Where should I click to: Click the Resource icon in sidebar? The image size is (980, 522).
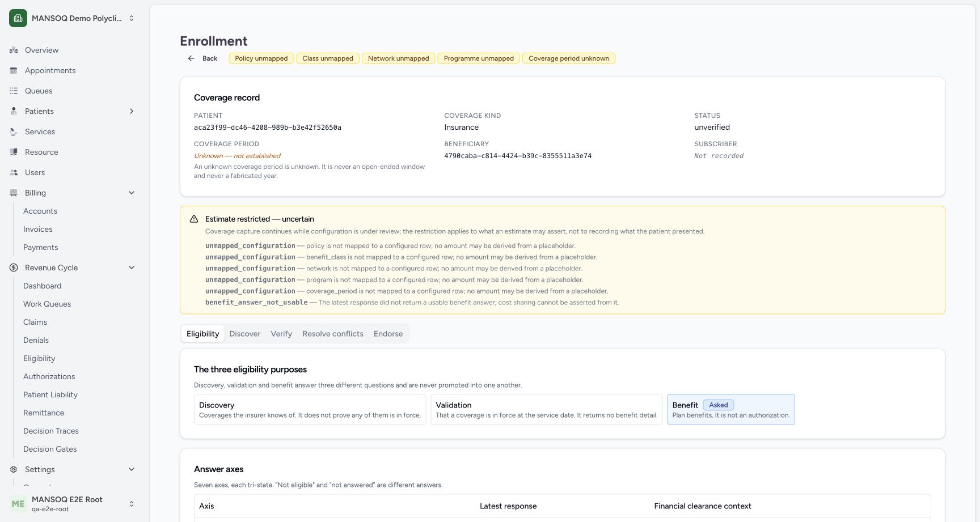pos(14,152)
